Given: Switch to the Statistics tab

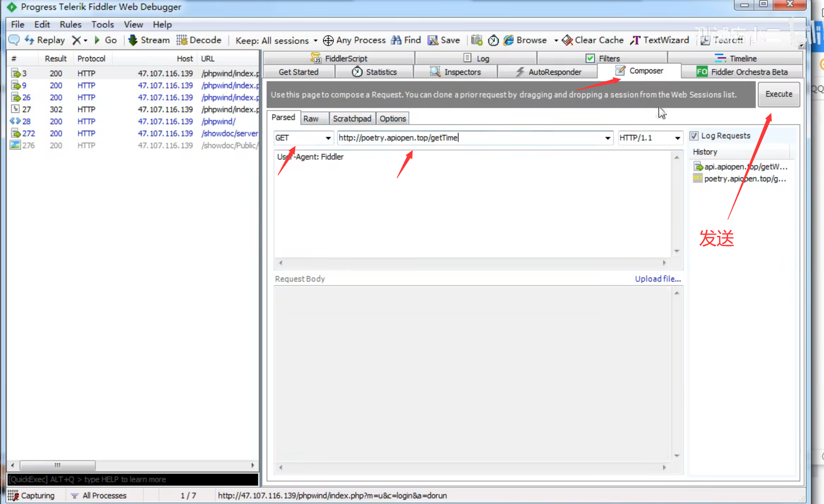Looking at the screenshot, I should [x=375, y=72].
